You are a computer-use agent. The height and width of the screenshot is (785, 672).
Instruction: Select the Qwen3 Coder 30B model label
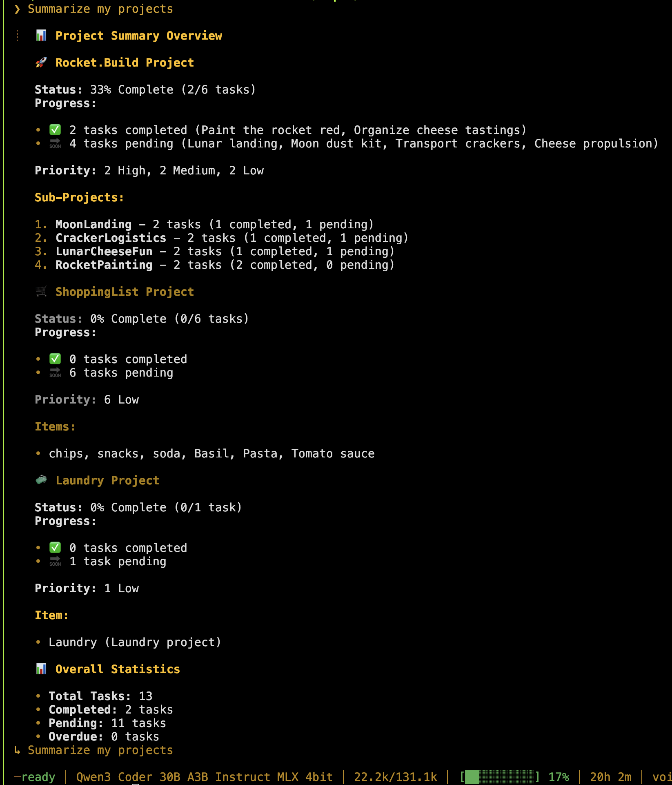pyautogui.click(x=204, y=777)
